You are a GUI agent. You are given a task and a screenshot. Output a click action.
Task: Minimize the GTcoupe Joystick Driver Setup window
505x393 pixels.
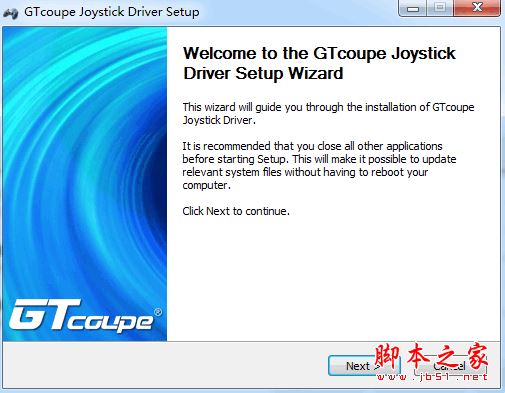pyautogui.click(x=413, y=8)
